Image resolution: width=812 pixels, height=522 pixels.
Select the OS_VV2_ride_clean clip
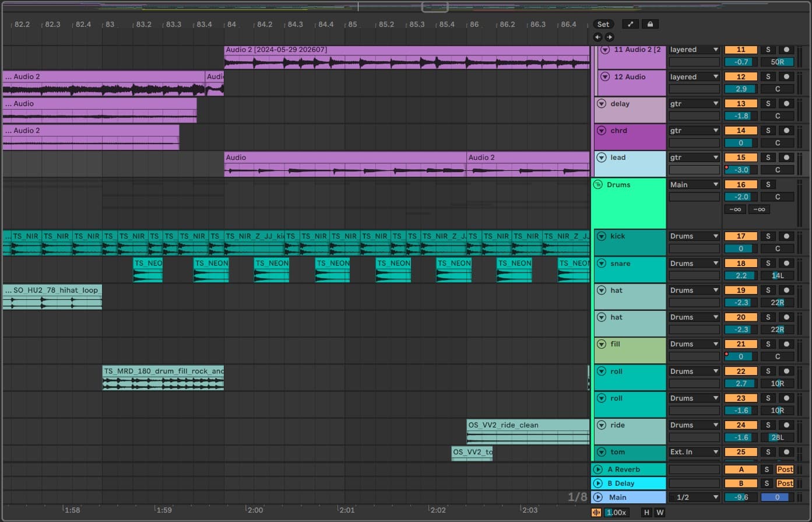[528, 432]
